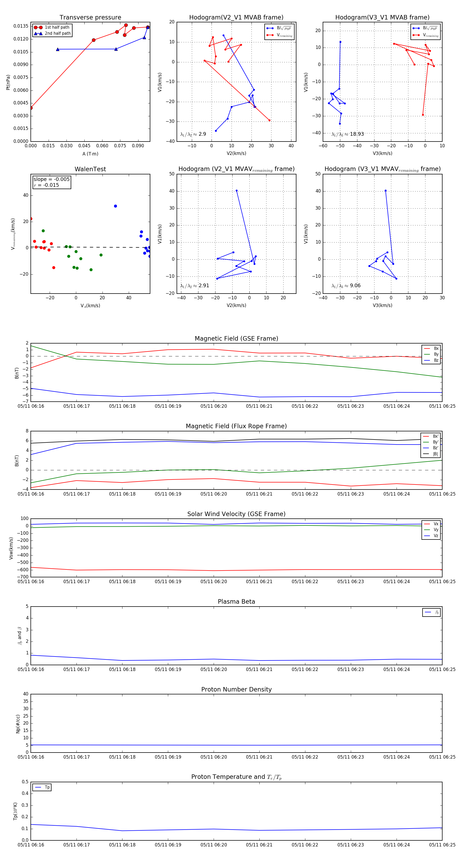Select '|B|' in flux rope legend
Viewport: 473px width, 868px height.
431,454
